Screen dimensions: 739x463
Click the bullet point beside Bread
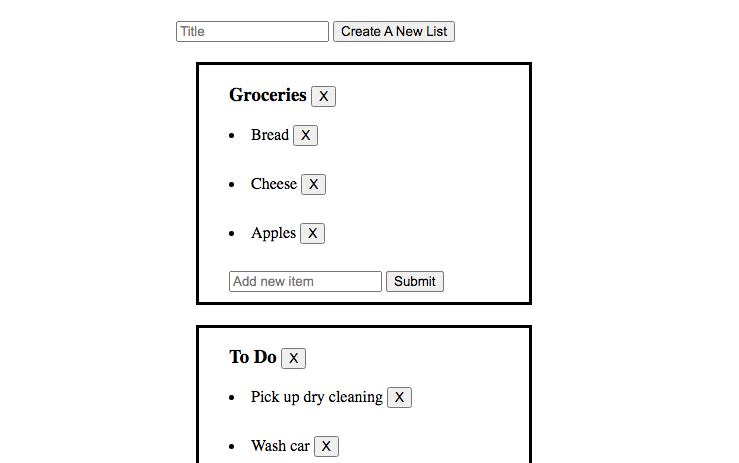232,136
